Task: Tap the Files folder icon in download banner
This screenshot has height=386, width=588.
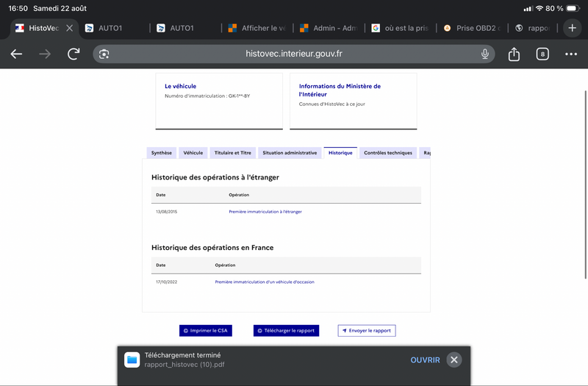Action: point(132,360)
